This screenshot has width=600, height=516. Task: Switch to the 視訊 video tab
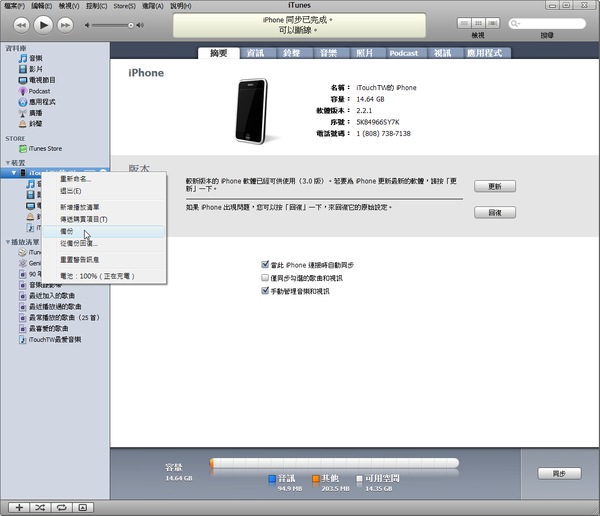point(443,53)
